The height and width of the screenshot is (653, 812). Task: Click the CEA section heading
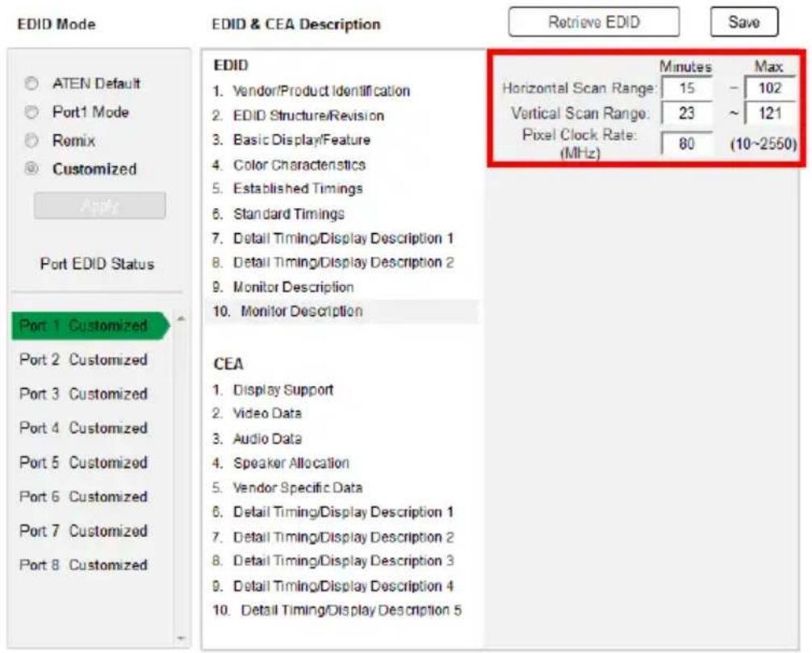[x=228, y=364]
